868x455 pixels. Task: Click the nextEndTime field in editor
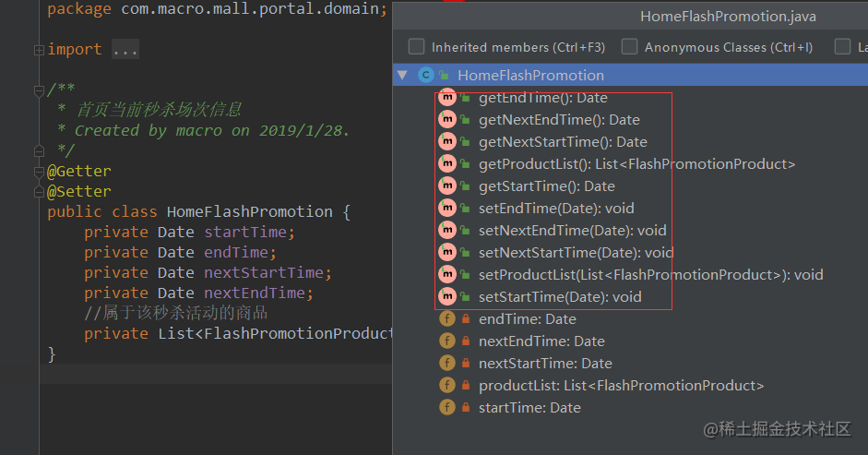[255, 293]
